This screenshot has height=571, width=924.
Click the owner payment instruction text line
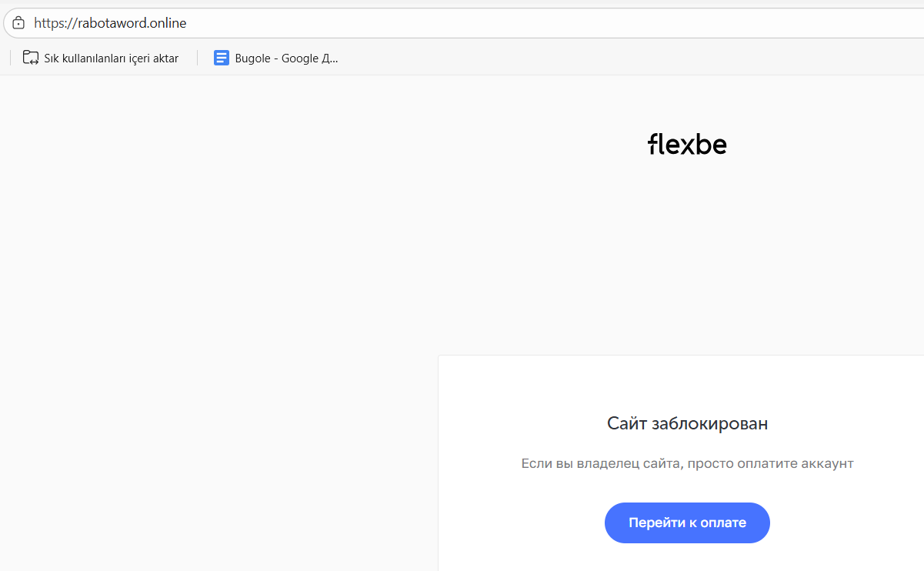[x=686, y=462]
